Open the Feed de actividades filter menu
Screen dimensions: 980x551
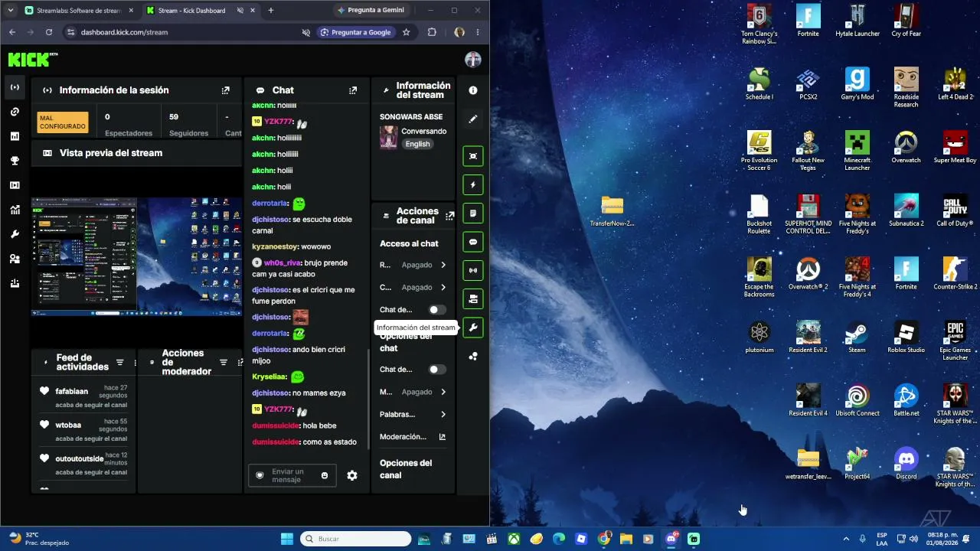click(119, 363)
